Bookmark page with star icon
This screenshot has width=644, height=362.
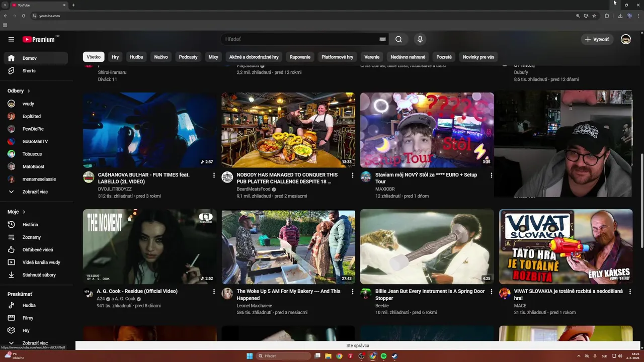click(x=594, y=16)
